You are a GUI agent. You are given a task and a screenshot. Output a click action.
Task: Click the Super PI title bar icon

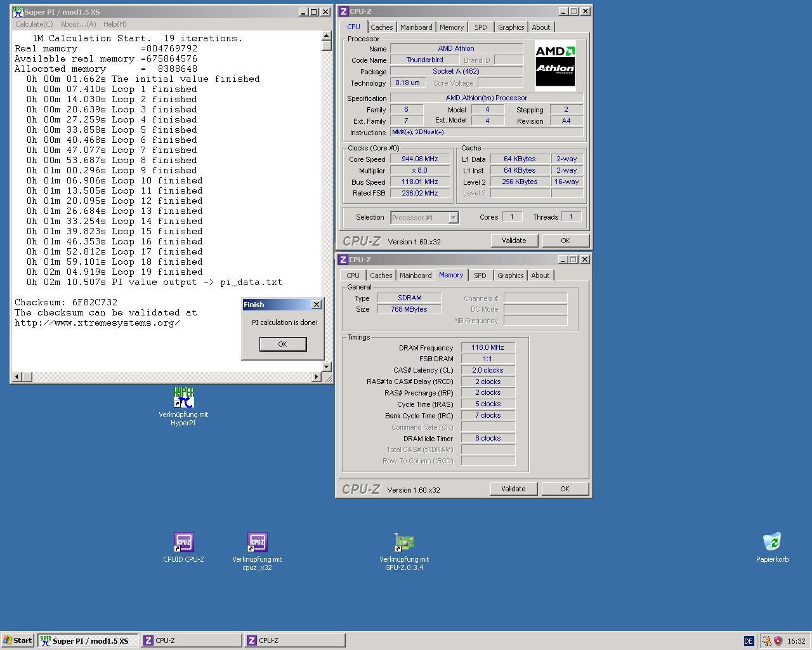(x=18, y=11)
